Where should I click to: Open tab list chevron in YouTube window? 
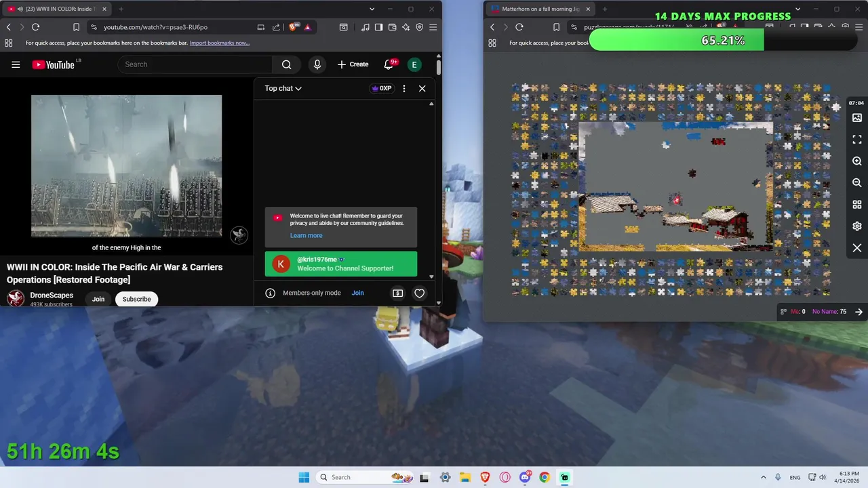[372, 9]
